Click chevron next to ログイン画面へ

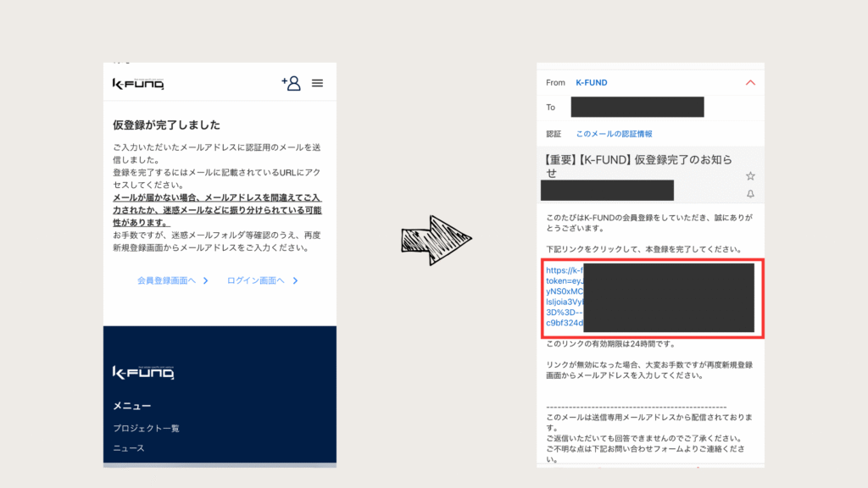(x=295, y=280)
